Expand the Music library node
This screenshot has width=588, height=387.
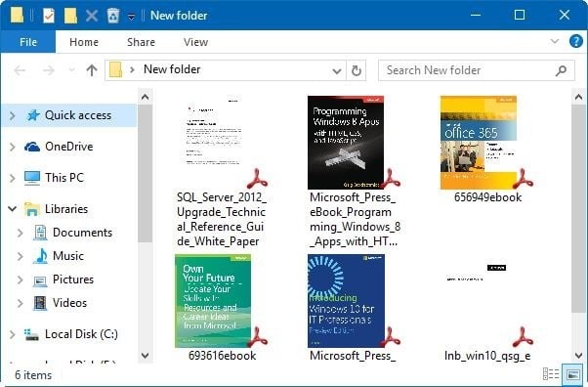point(21,256)
